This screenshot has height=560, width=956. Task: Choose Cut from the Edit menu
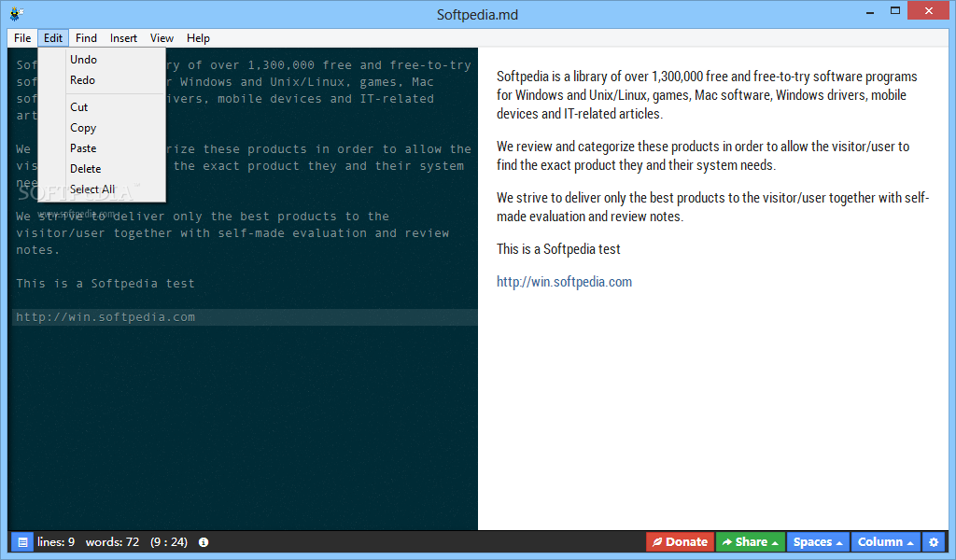[x=102, y=107]
